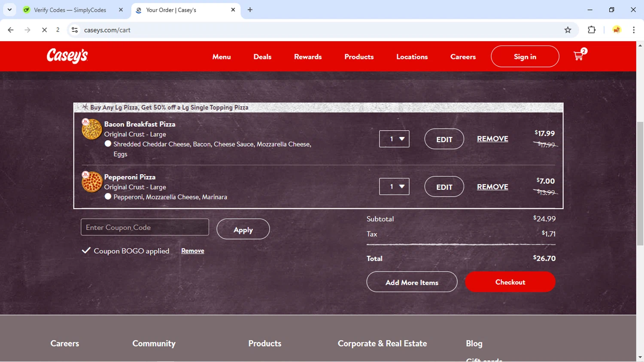This screenshot has height=362, width=644.
Task: Expand the Bacon Breakfast Pizza toppings toggle
Action: pyautogui.click(x=108, y=144)
